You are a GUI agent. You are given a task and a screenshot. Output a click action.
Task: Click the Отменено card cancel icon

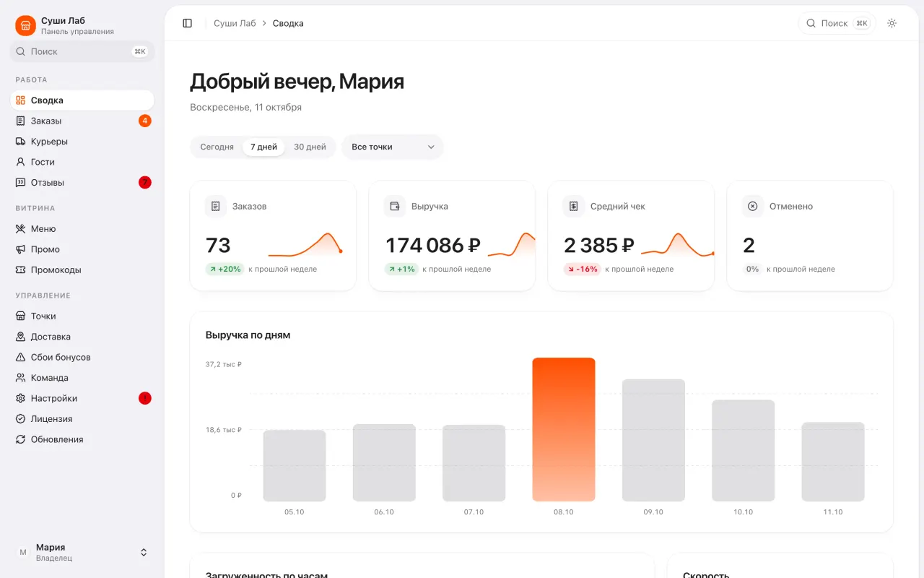coord(753,207)
